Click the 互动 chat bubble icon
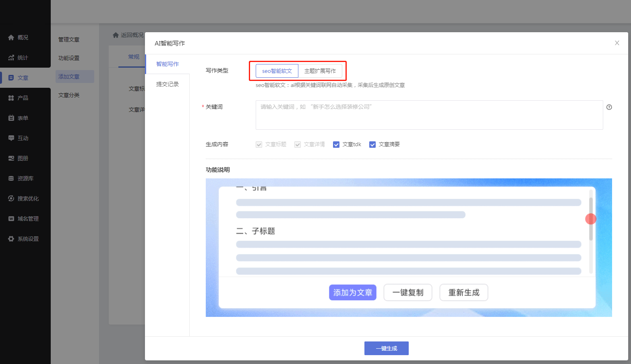 (x=11, y=138)
